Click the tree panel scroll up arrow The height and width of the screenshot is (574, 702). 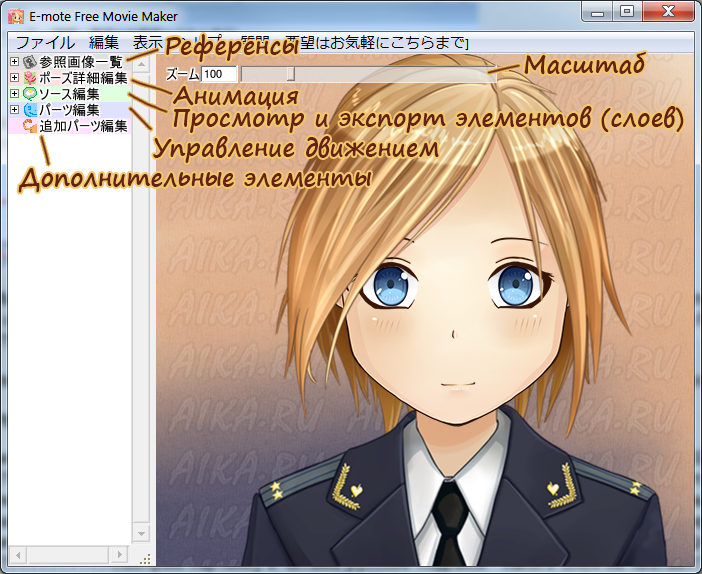tap(141, 64)
